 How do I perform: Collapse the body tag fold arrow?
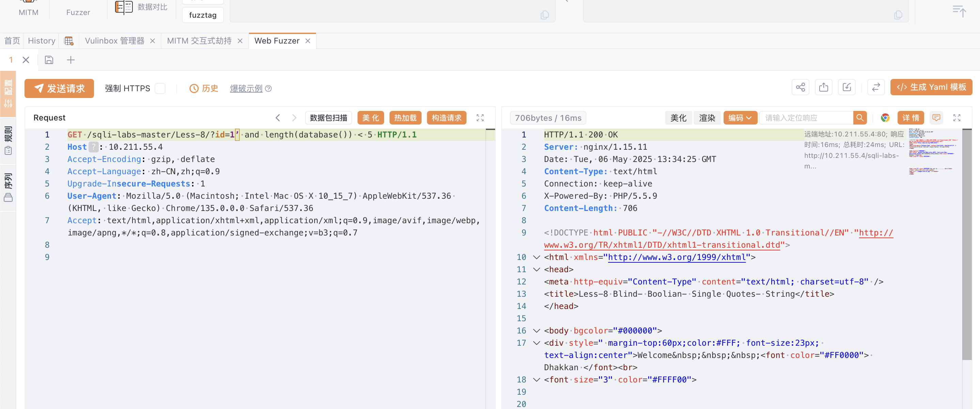pos(536,331)
